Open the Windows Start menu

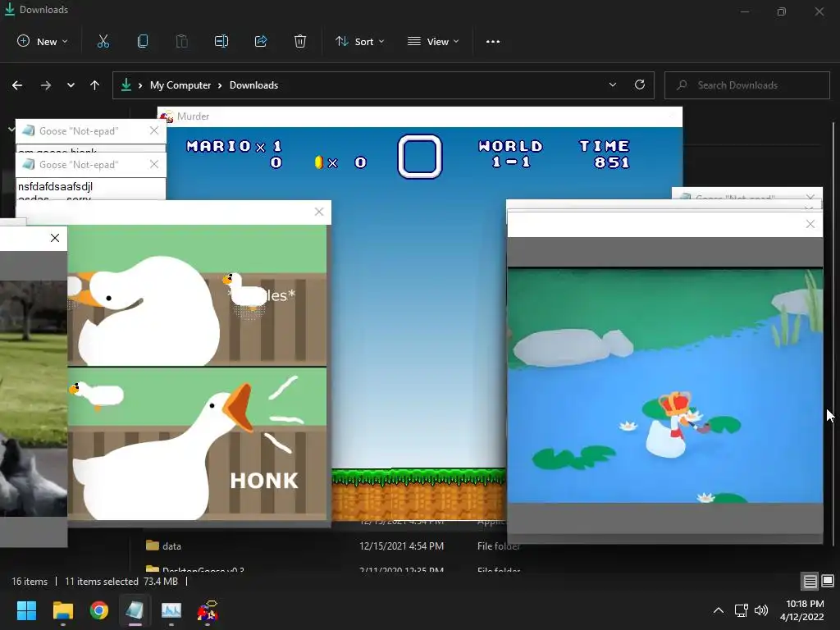(x=26, y=610)
